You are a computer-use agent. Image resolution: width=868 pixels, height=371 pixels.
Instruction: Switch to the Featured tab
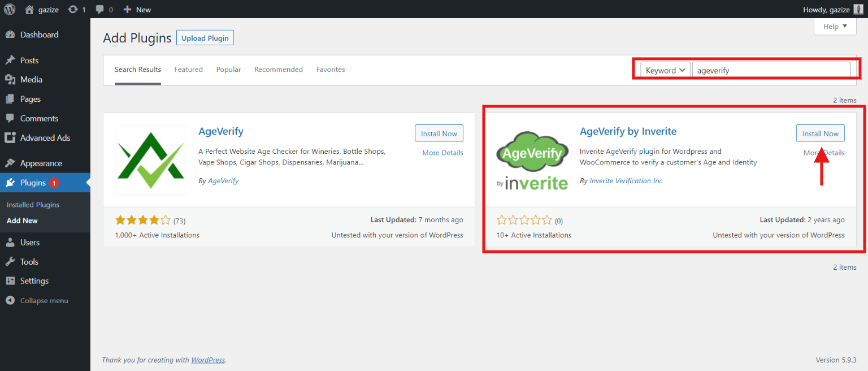[x=188, y=70]
